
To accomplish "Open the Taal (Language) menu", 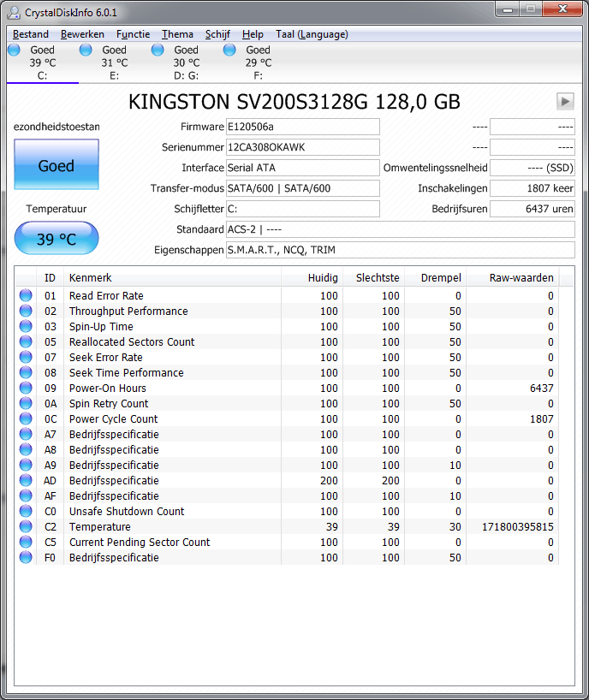I will coord(312,34).
